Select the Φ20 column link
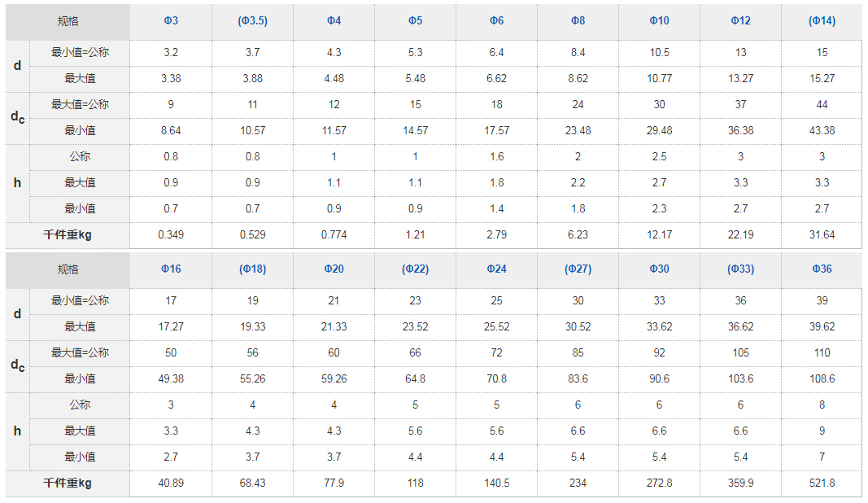868x503 pixels. (x=334, y=269)
